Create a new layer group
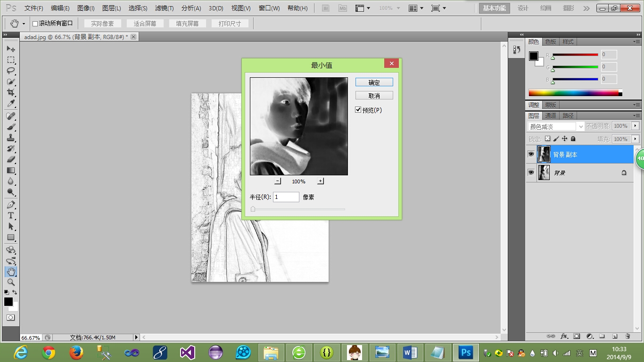Viewport: 644px width, 362px height. pyautogui.click(x=602, y=336)
